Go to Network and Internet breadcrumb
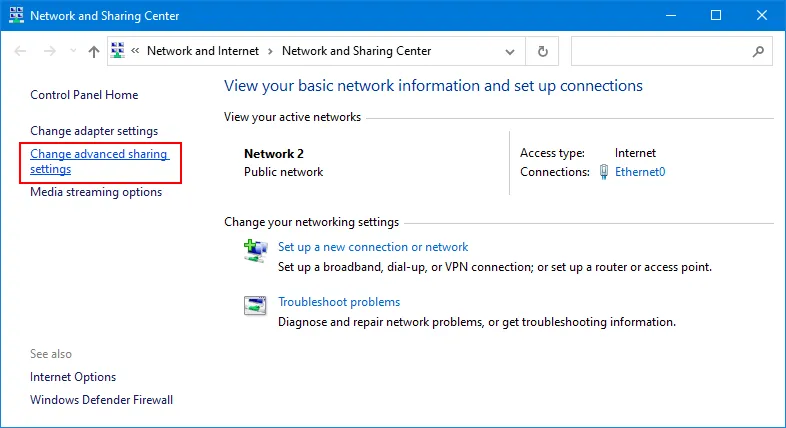This screenshot has width=786, height=428. pos(202,51)
